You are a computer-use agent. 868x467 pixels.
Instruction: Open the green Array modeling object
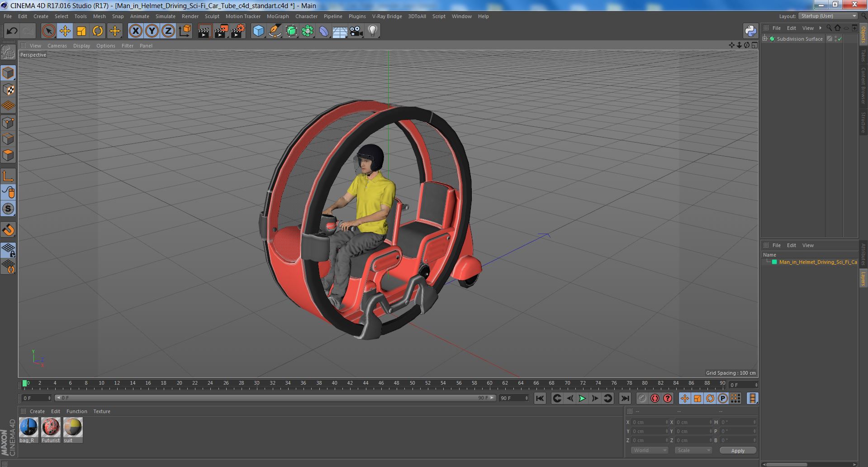(308, 31)
